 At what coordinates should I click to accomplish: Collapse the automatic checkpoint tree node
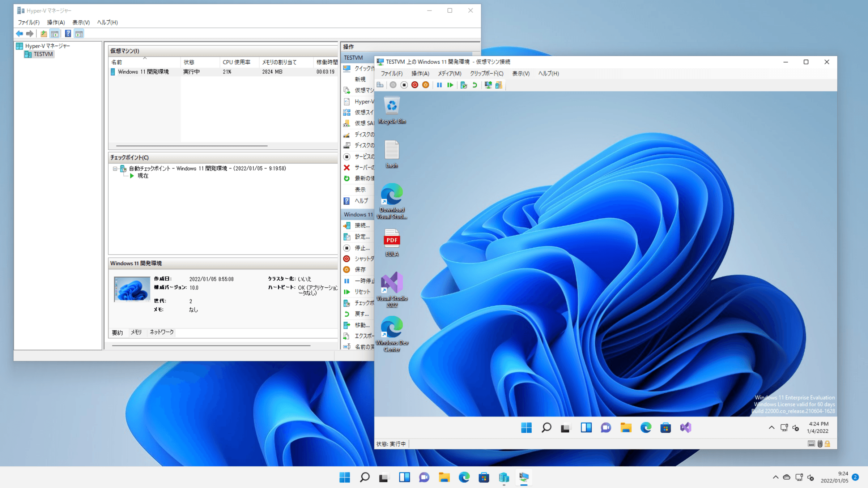click(115, 168)
